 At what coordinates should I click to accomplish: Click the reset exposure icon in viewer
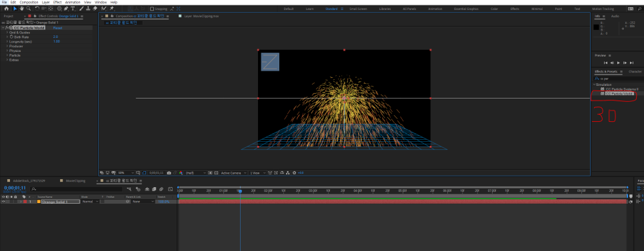[x=295, y=173]
